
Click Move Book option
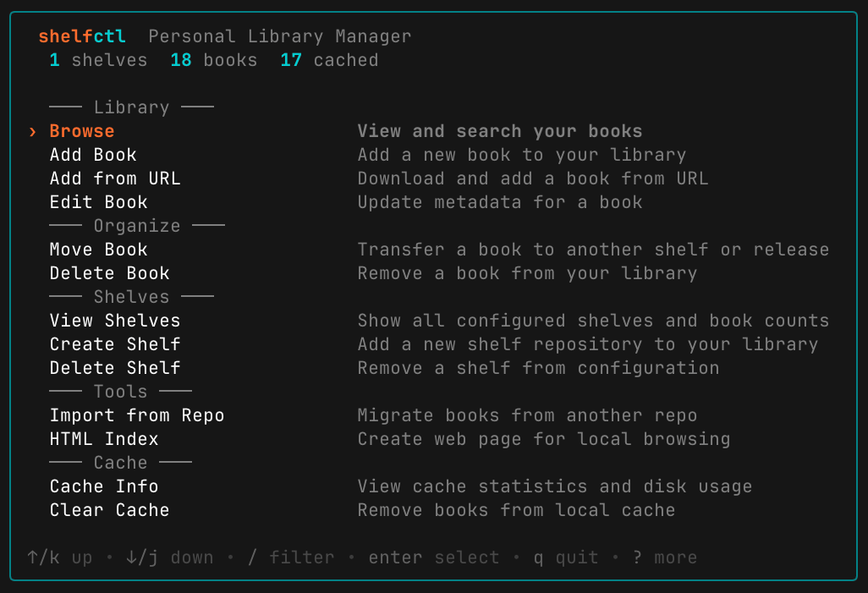(x=98, y=250)
